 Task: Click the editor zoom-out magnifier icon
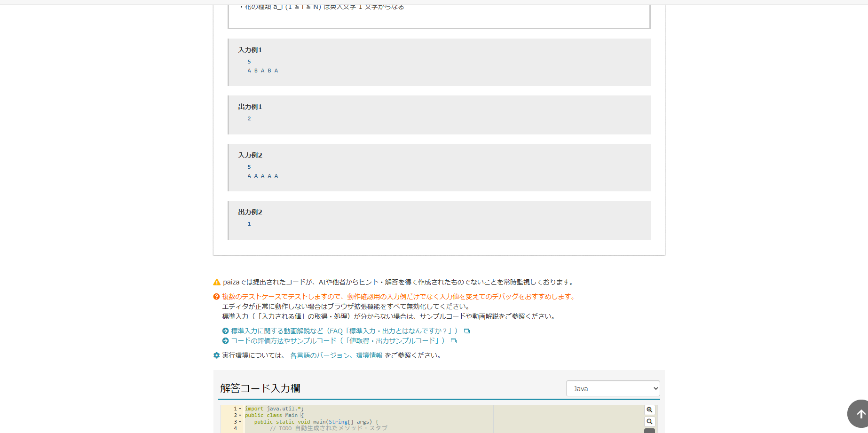pyautogui.click(x=649, y=422)
